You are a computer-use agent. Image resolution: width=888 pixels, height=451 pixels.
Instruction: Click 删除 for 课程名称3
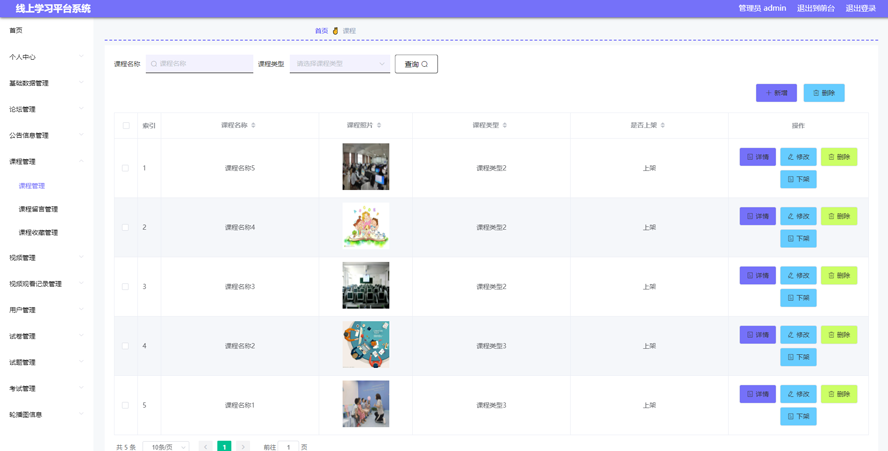(x=839, y=275)
